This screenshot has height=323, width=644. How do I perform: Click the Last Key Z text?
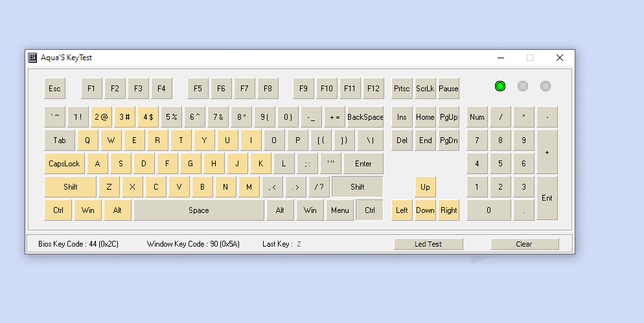[282, 244]
